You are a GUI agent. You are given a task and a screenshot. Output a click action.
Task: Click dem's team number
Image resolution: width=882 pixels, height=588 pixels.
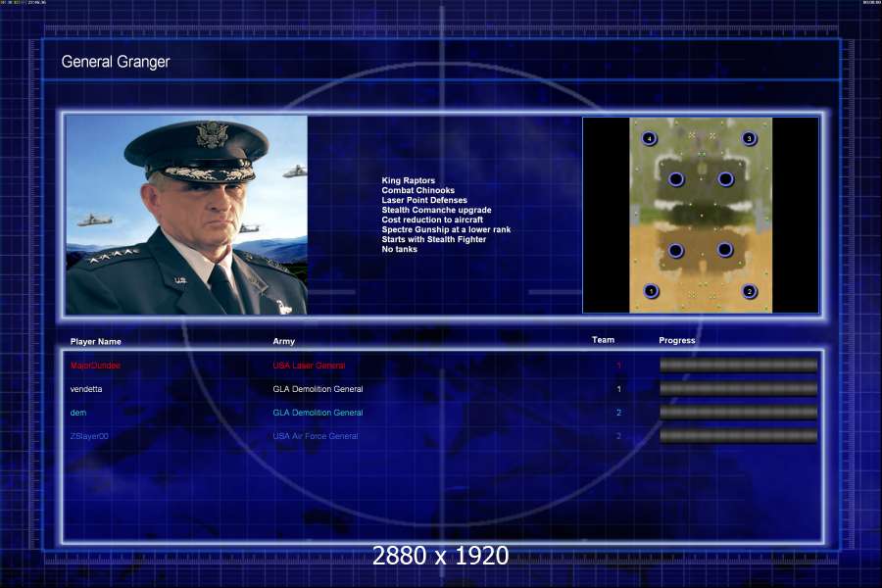[x=618, y=413]
